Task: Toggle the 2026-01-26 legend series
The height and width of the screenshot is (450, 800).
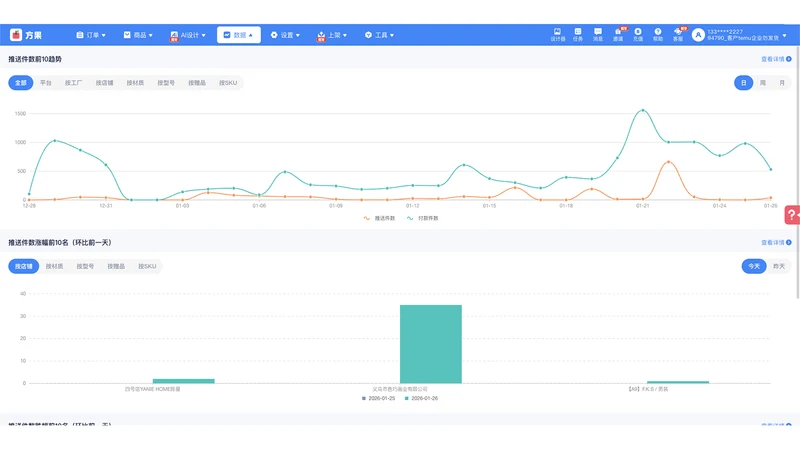Action: pyautogui.click(x=421, y=398)
